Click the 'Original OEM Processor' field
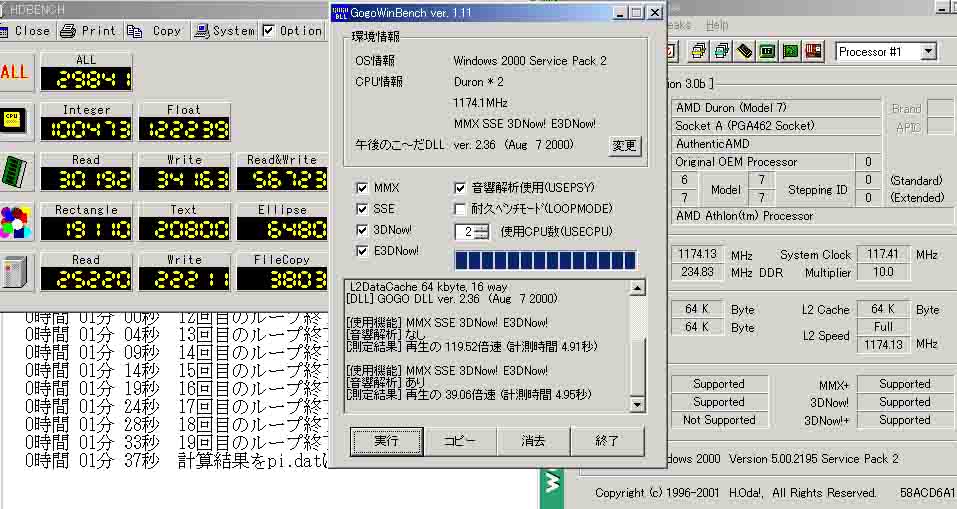Viewport: 957px width, 509px height. (x=763, y=162)
